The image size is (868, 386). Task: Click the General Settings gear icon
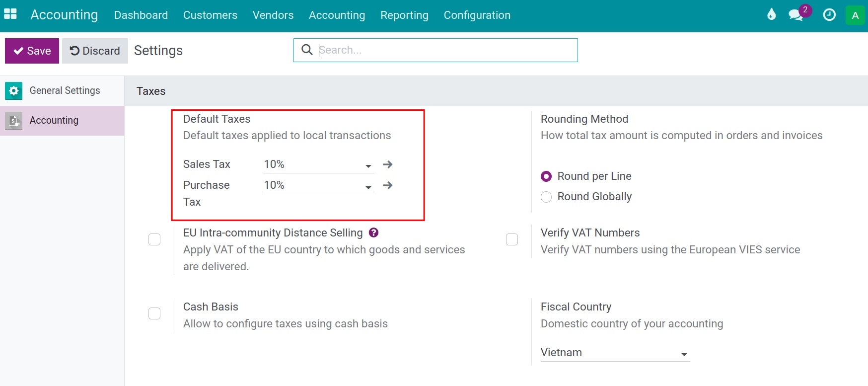14,91
